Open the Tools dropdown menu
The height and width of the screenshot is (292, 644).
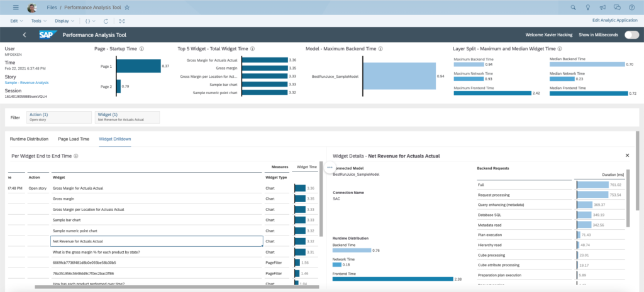[39, 21]
